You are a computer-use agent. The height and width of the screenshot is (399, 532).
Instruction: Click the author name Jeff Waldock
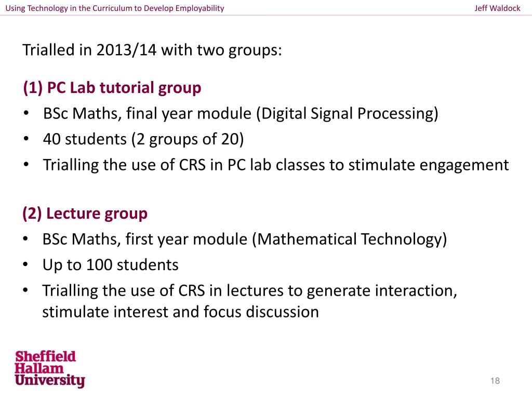click(x=497, y=8)
